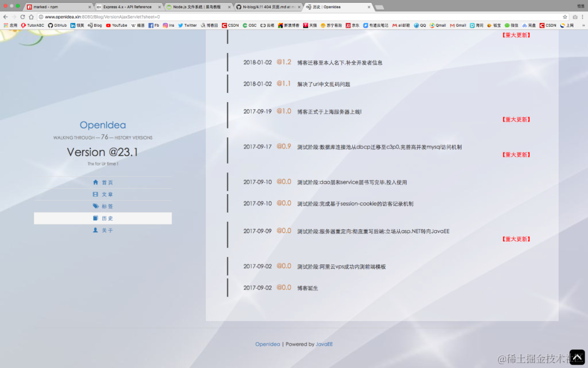Open the Apps (应用) shortcut in bookmarks bar
The image size is (588, 368).
pos(10,26)
